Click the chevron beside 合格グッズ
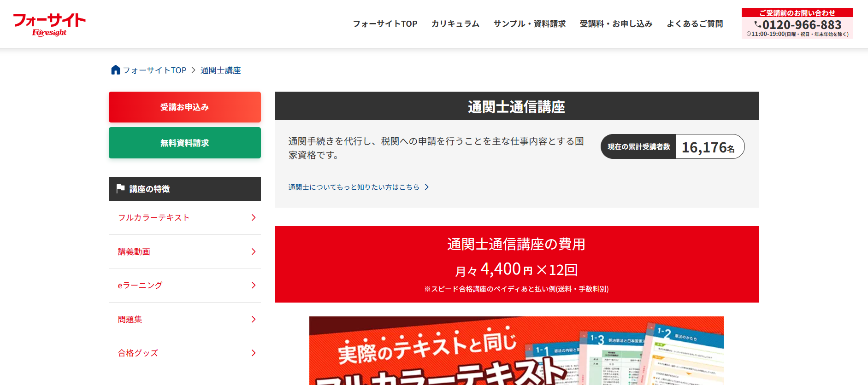 pyautogui.click(x=254, y=353)
